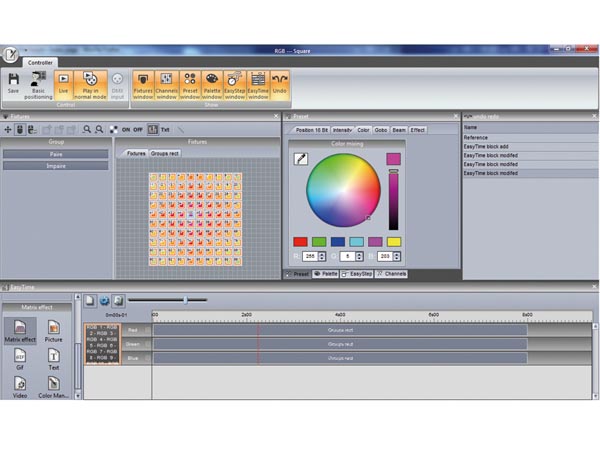Toggle Play in normal mode

[x=90, y=85]
